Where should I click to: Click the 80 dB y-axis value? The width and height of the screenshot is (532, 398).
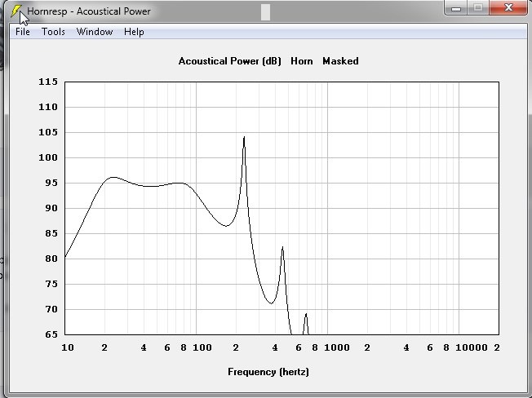pos(51,259)
